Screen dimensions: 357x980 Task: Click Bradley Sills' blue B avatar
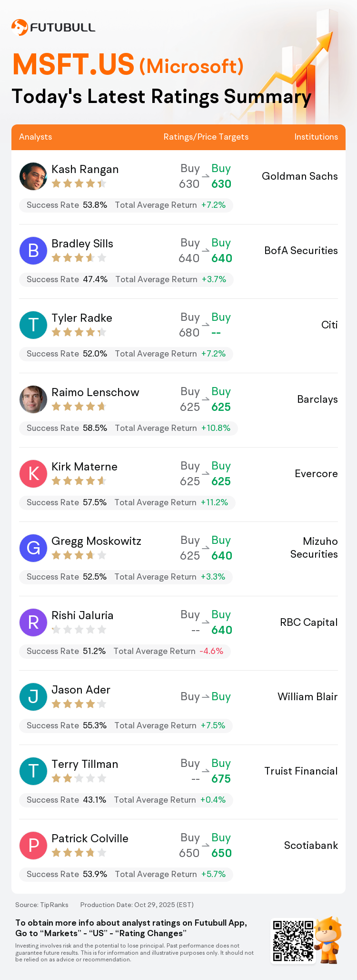33,251
